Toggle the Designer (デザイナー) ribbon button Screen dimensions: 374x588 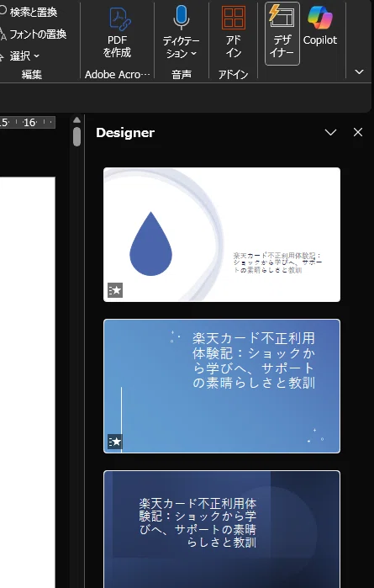282,34
